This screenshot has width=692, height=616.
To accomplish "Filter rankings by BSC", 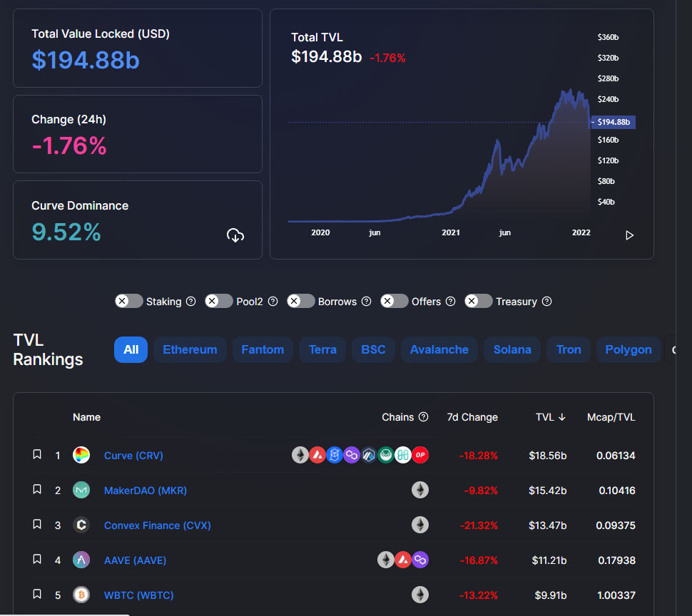I will point(373,349).
